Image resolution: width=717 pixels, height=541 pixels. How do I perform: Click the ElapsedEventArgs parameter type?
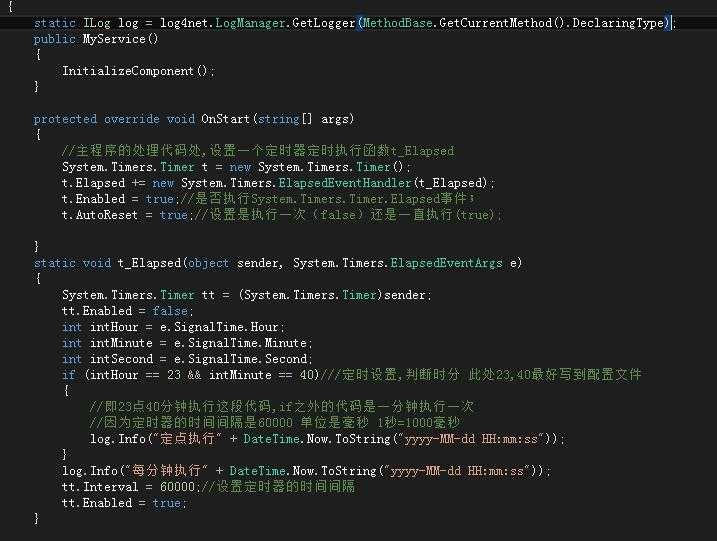point(446,263)
